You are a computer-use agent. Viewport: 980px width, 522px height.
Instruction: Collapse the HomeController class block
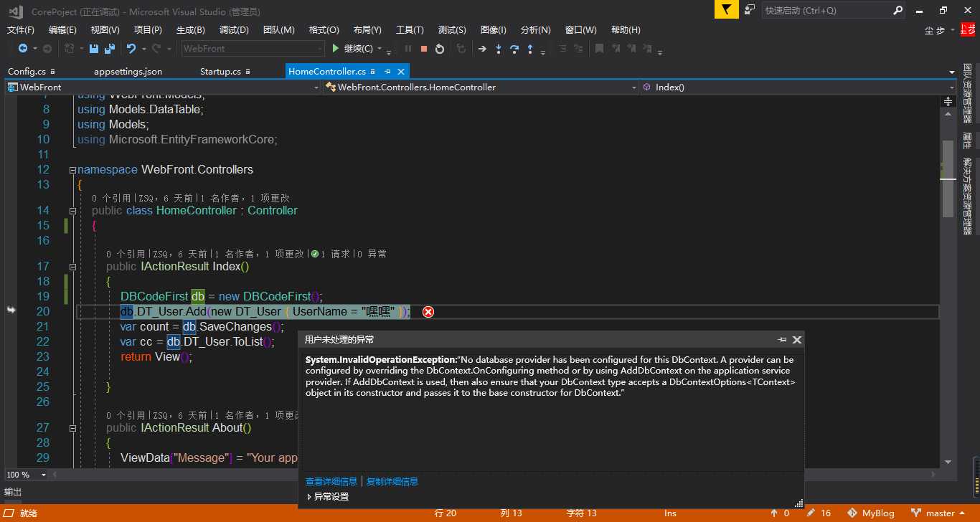pos(72,211)
